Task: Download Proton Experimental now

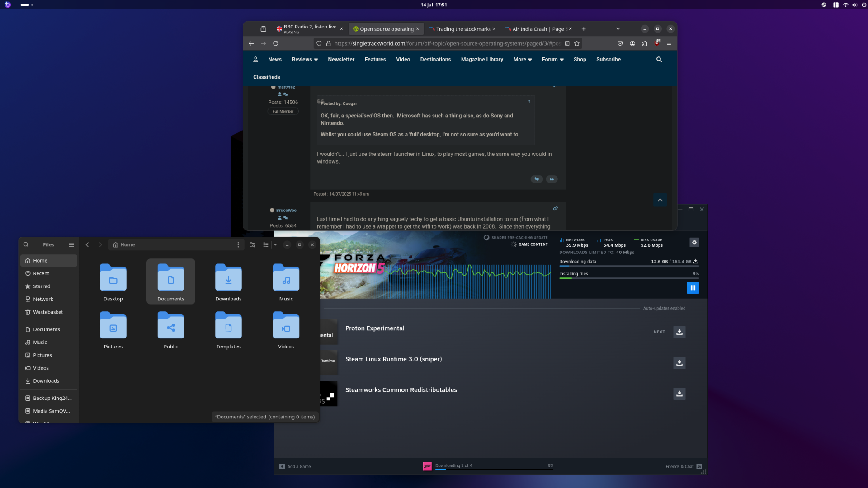Action: pos(679,332)
